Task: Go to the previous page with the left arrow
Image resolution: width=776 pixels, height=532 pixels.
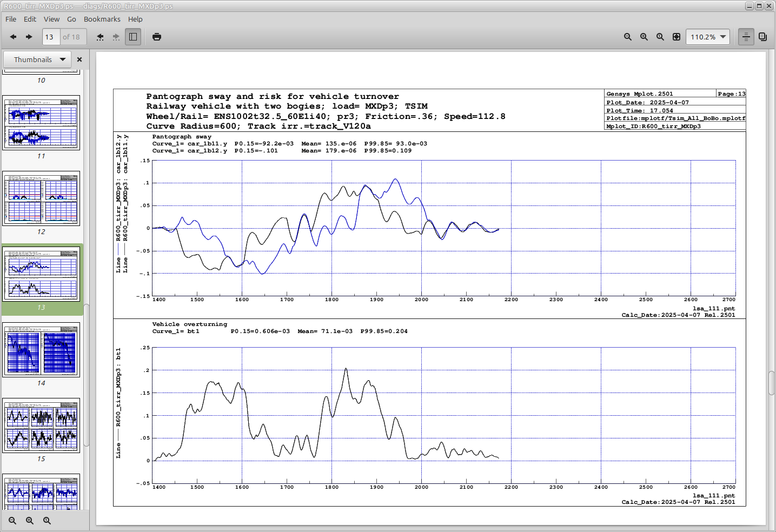Action: [13, 37]
